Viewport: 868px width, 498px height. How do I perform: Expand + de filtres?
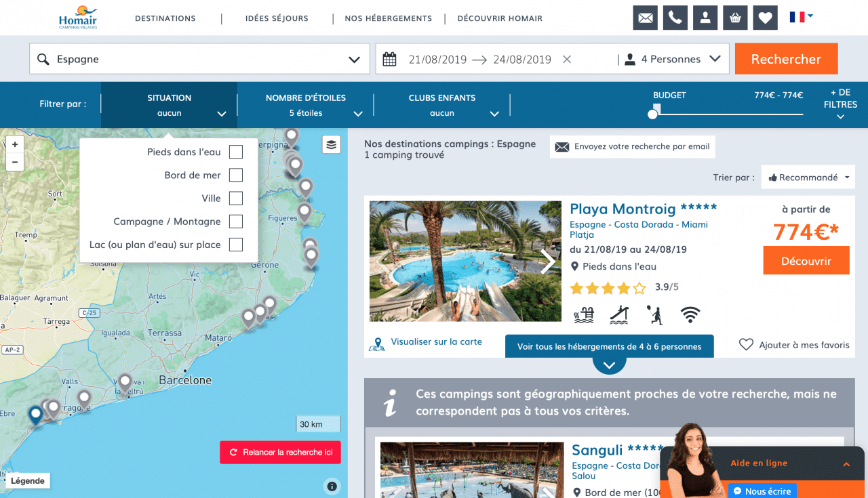pyautogui.click(x=840, y=104)
